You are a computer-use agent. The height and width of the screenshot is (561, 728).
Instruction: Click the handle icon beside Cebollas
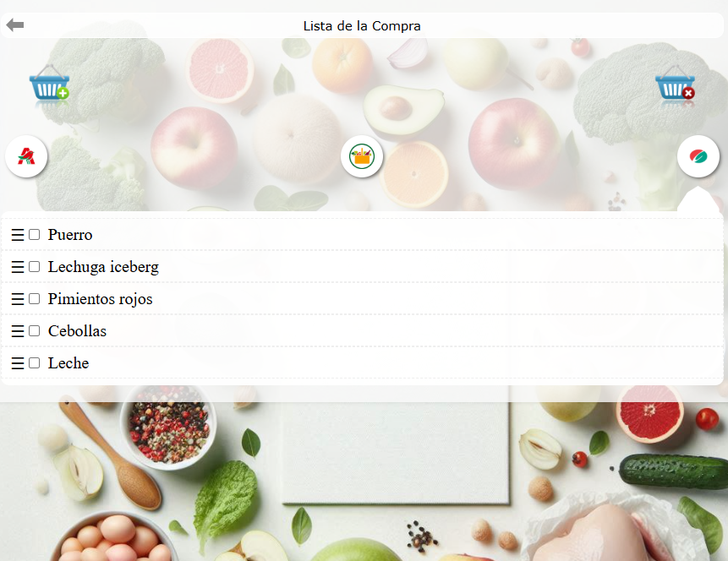(18, 331)
